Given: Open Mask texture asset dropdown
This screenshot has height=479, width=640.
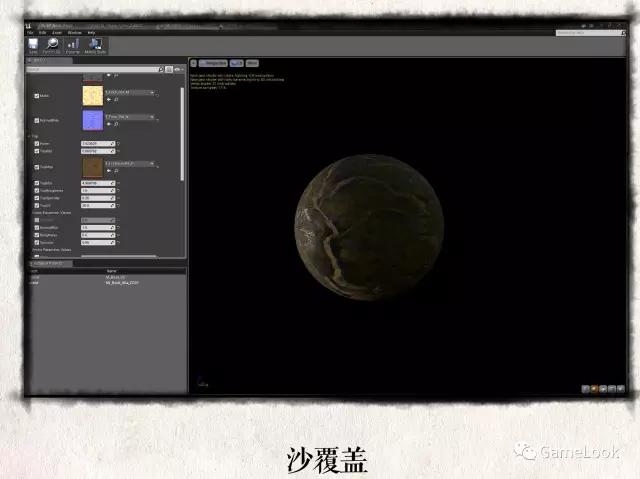Looking at the screenshot, I should (130, 92).
